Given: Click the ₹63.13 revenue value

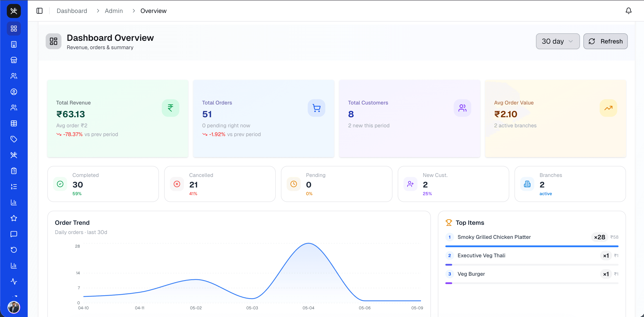Looking at the screenshot, I should click(71, 114).
